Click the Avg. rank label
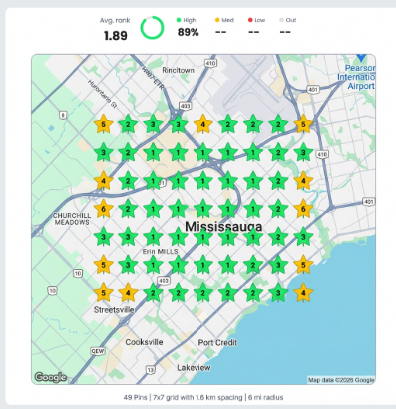Viewport: 396px width, 409px height. (x=115, y=20)
